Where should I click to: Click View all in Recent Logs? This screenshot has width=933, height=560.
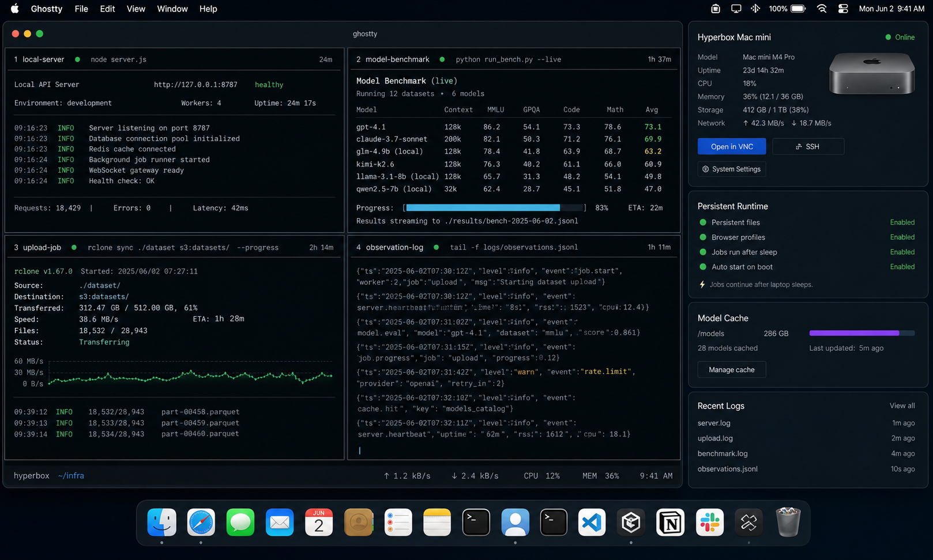pyautogui.click(x=902, y=406)
